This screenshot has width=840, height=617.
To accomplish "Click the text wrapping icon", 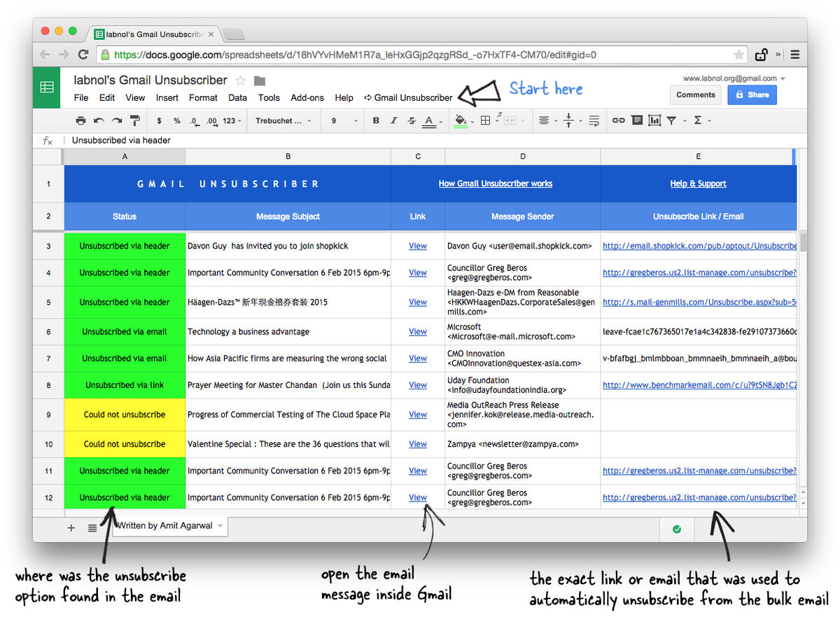I will pyautogui.click(x=594, y=120).
